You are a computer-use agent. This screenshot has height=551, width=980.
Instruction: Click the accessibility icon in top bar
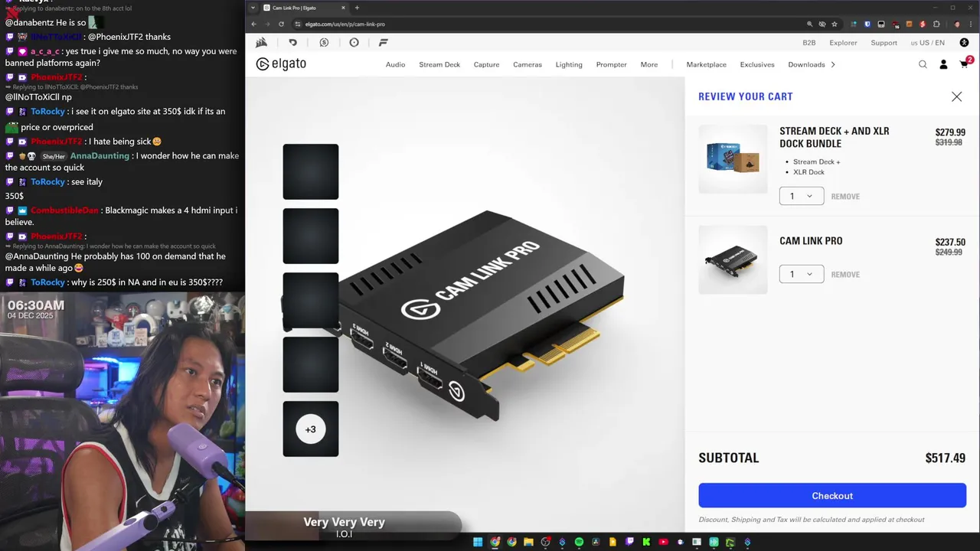[964, 42]
